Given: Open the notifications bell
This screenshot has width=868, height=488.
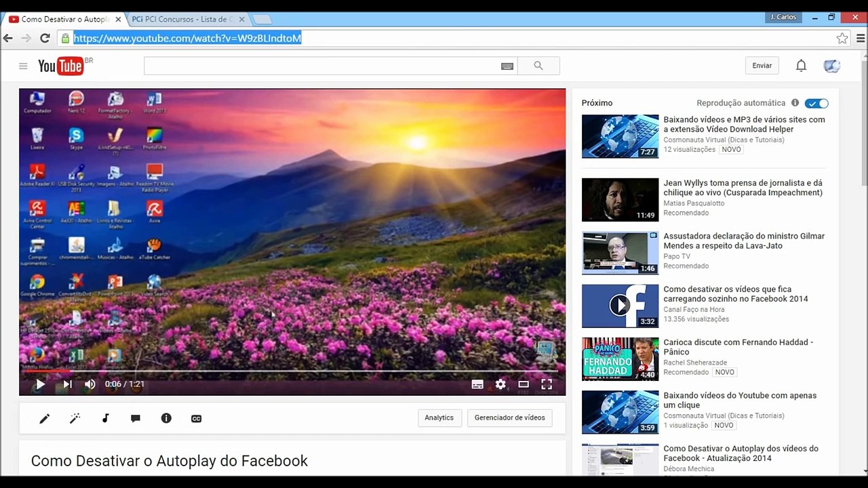Looking at the screenshot, I should (x=801, y=66).
